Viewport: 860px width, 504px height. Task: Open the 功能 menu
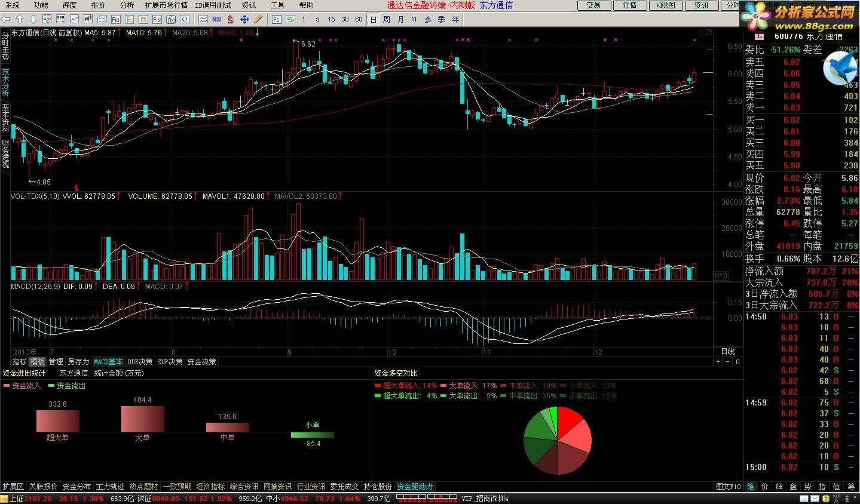(x=41, y=5)
